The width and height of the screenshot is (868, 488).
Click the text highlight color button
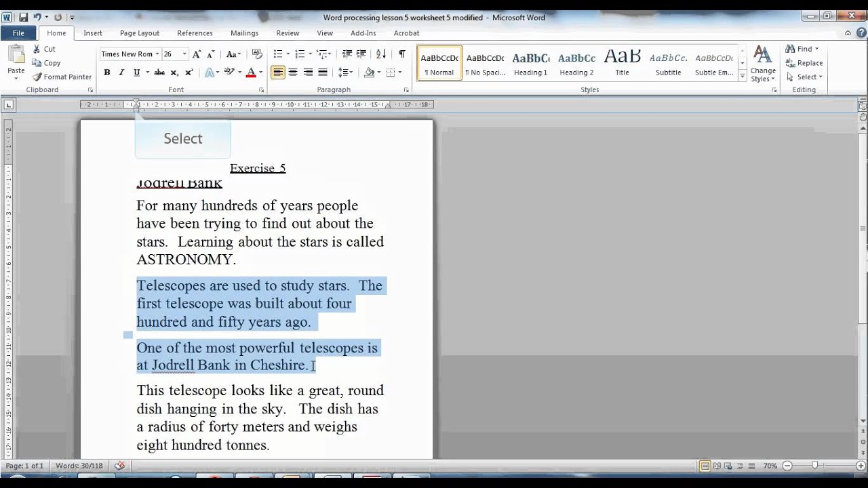coord(229,73)
